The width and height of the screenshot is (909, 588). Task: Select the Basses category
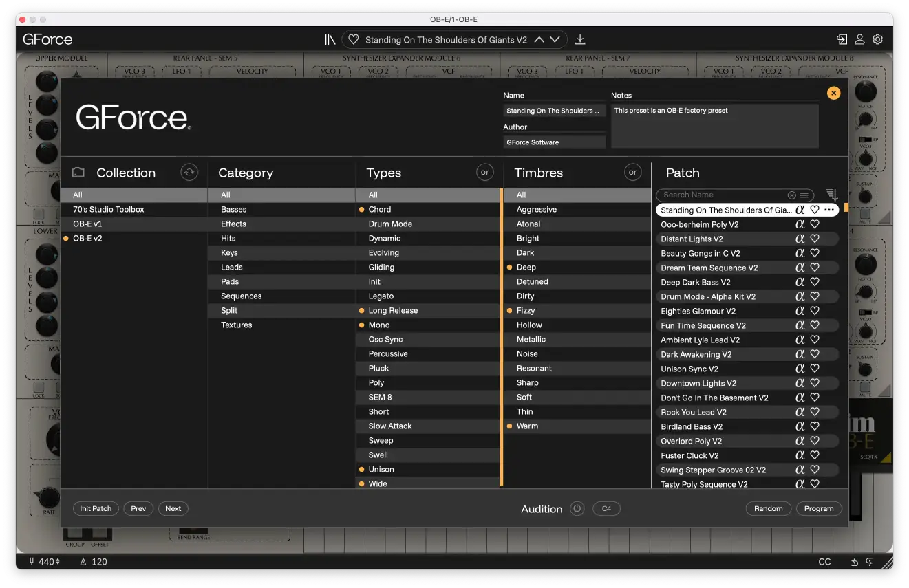[x=281, y=210]
